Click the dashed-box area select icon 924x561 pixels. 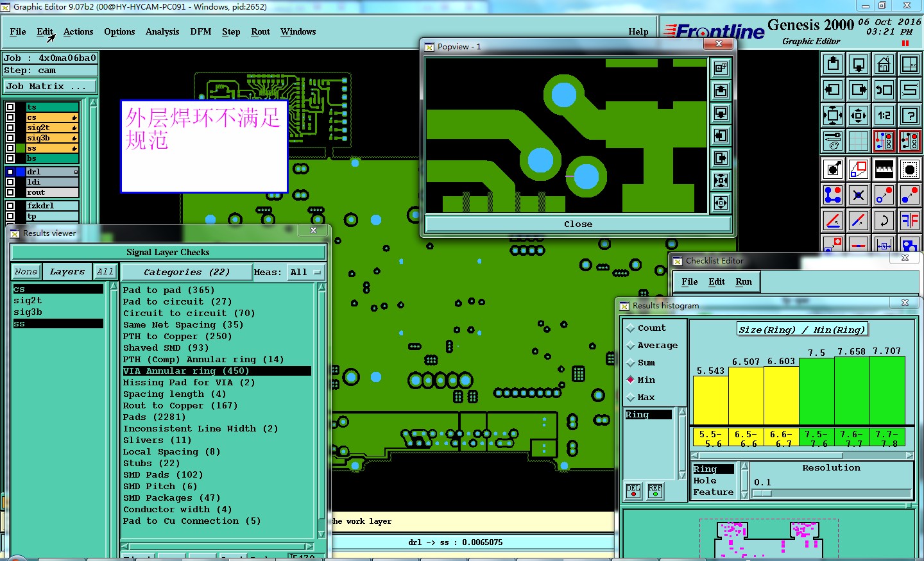click(x=910, y=169)
